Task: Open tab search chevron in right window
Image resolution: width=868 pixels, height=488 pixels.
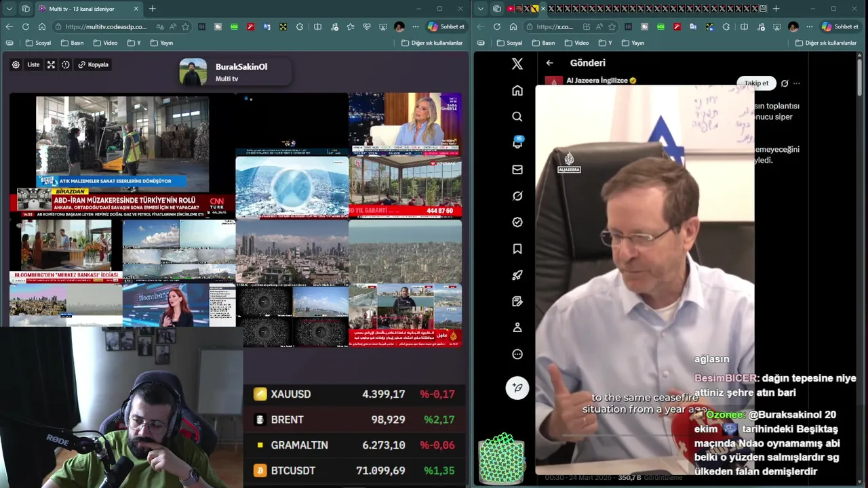Action: tap(480, 9)
